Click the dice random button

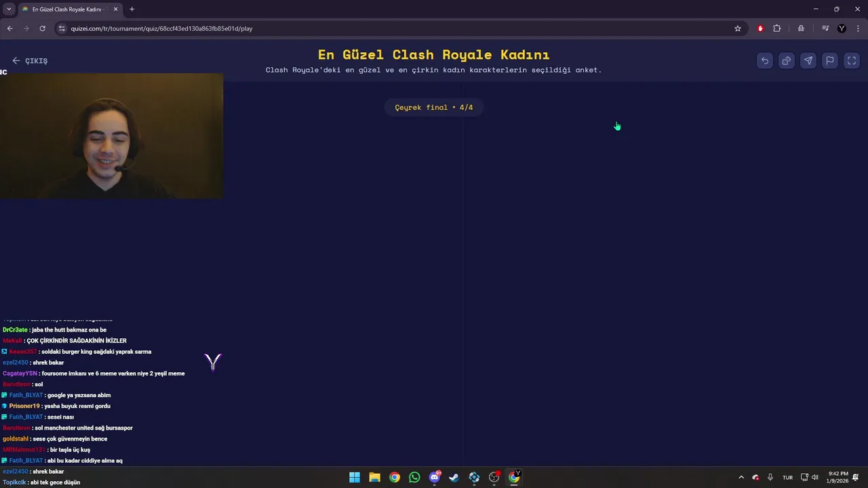[x=787, y=60]
